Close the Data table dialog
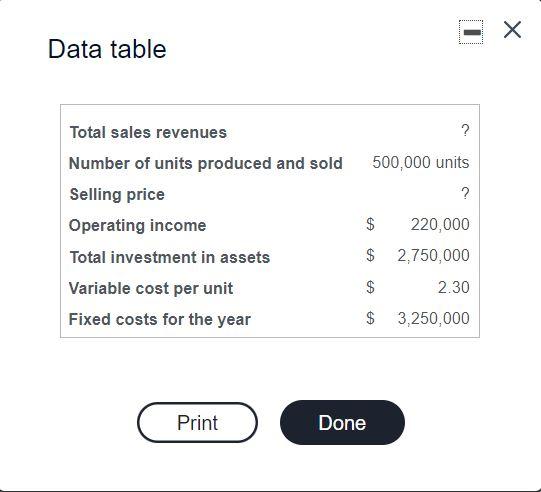The width and height of the screenshot is (541, 492). click(512, 30)
